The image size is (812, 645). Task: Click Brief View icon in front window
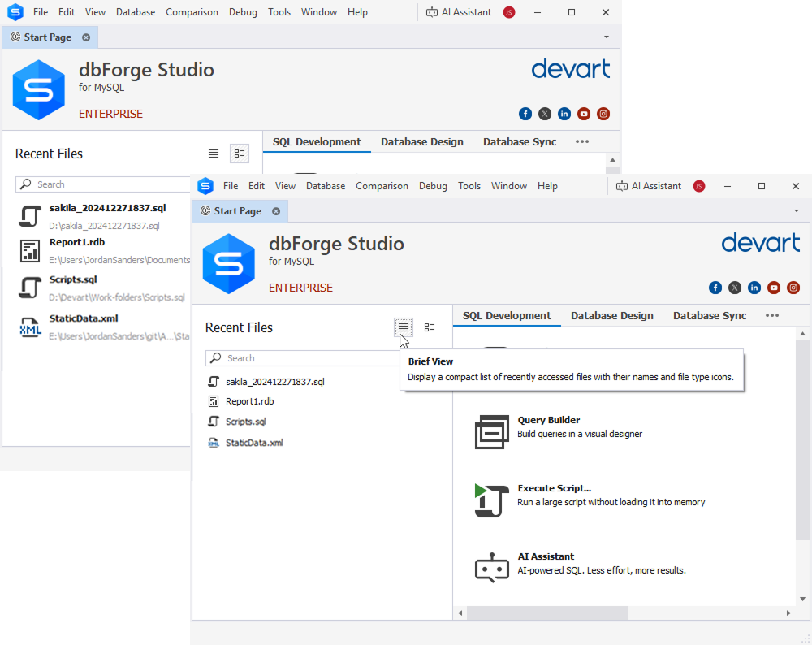[x=404, y=327]
